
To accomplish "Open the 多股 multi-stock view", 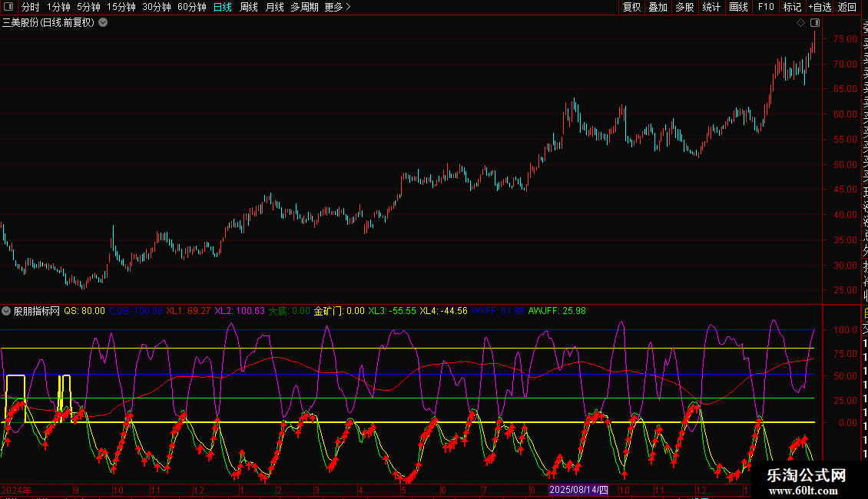I will [x=684, y=7].
